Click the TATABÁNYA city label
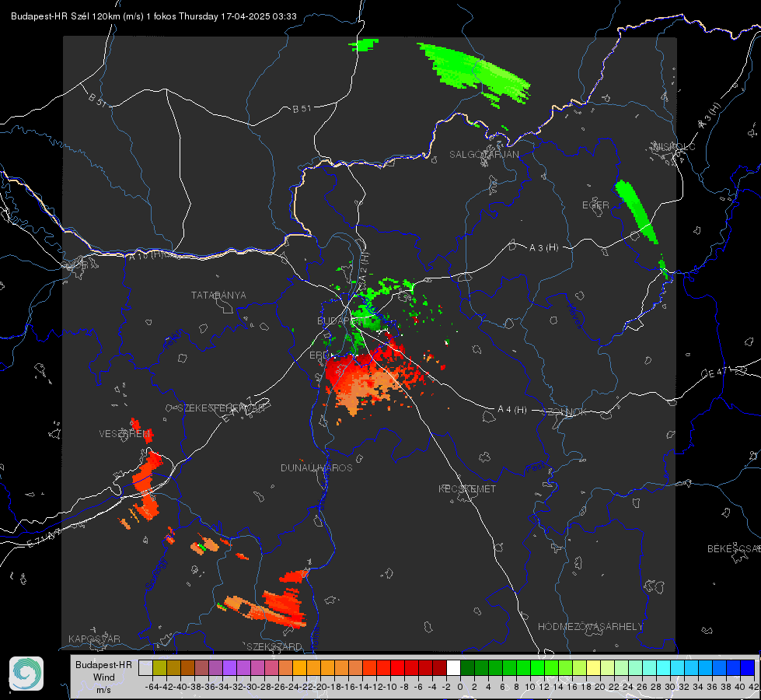Image resolution: width=761 pixels, height=700 pixels. tap(218, 295)
